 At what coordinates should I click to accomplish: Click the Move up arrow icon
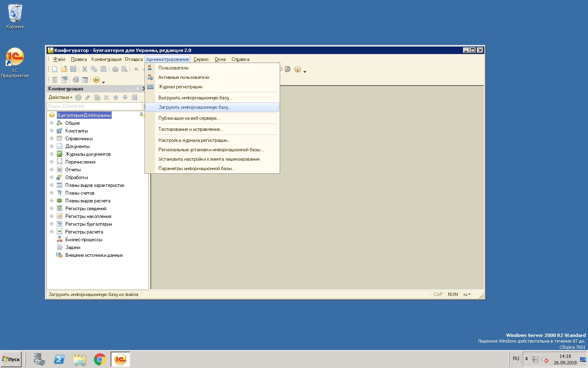click(x=116, y=97)
